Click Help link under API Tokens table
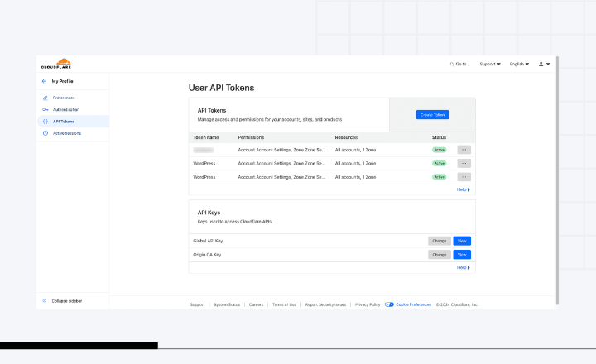 [x=463, y=189]
